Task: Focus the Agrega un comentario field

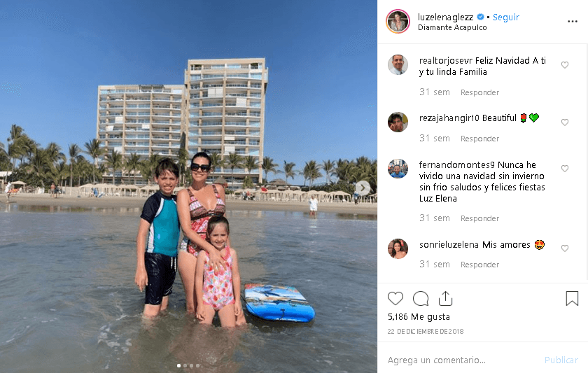Action: click(x=461, y=360)
